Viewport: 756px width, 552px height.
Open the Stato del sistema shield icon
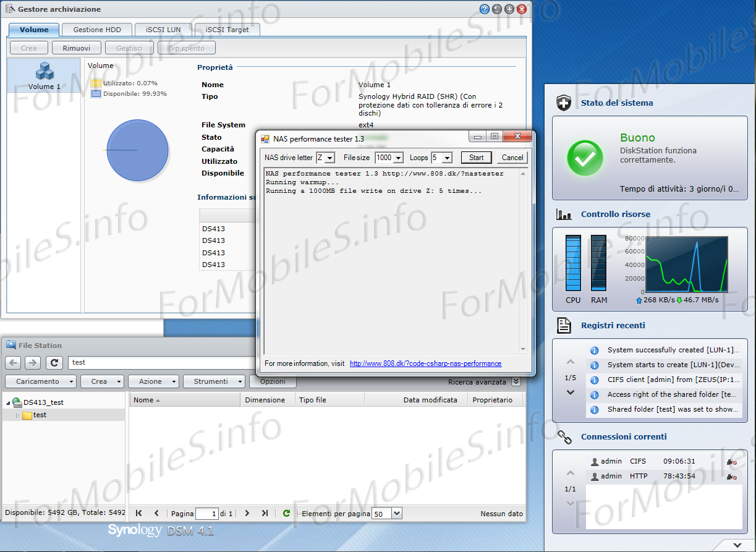tap(563, 103)
